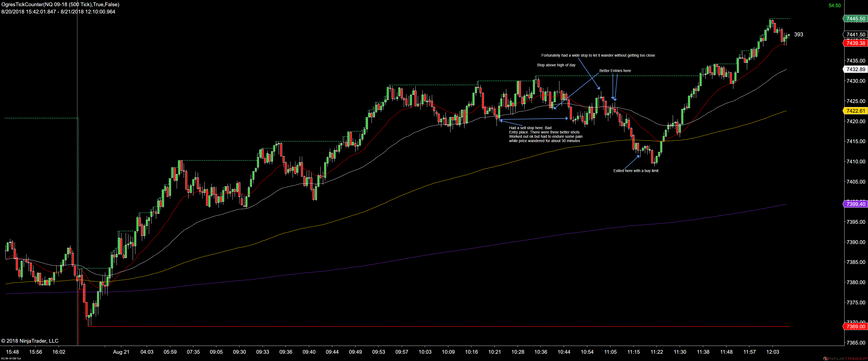
Task: Select the red 7439.38 price marker
Action: [855, 43]
